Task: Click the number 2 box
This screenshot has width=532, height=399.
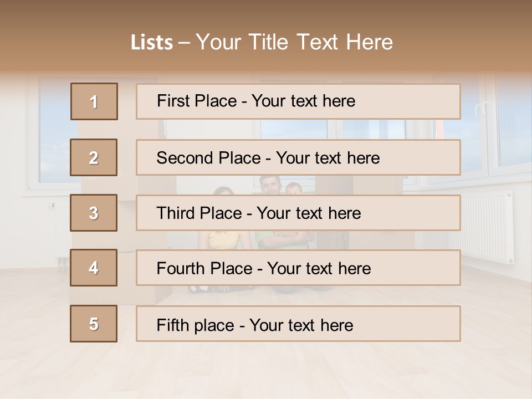Action: click(x=94, y=157)
